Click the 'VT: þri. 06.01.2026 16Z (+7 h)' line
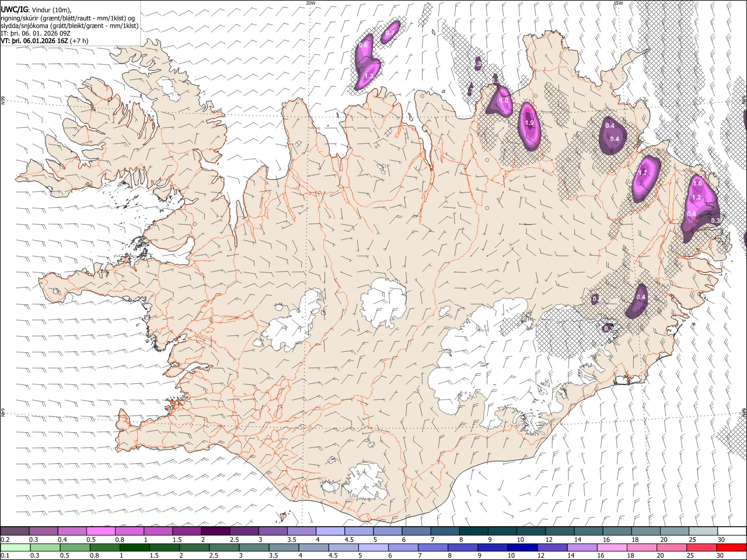Image resolution: width=747 pixels, height=560 pixels. click(45, 41)
